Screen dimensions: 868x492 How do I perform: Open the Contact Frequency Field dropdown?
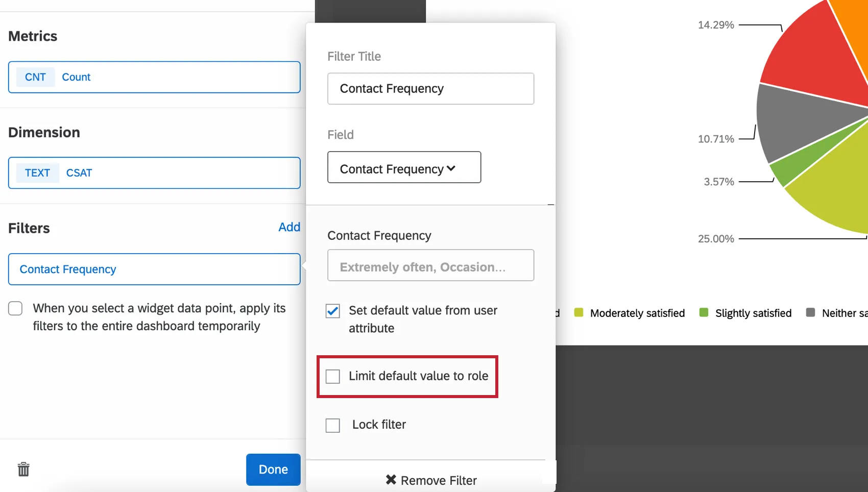click(403, 167)
